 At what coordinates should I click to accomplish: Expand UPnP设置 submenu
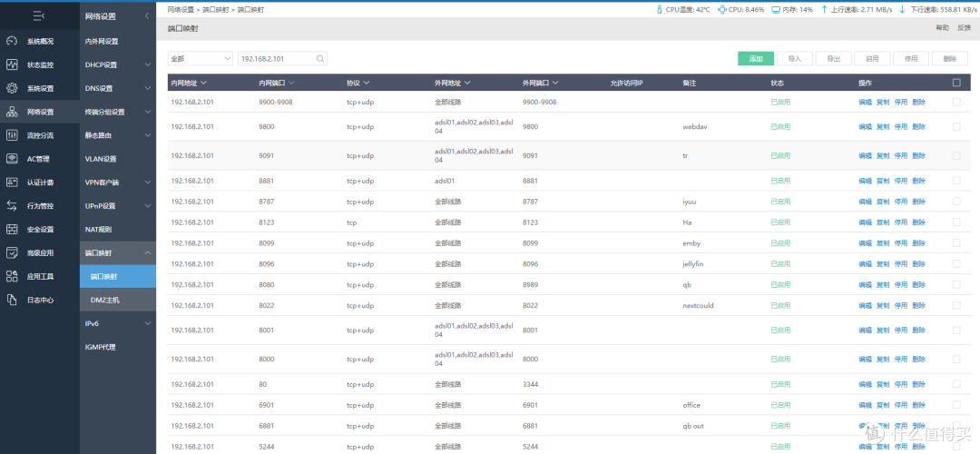148,206
